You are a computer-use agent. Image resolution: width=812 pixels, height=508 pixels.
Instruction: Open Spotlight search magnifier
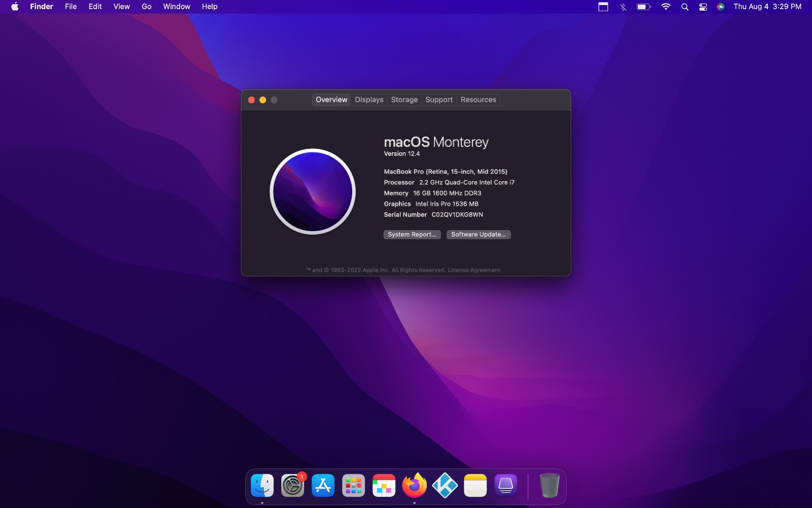coord(685,7)
